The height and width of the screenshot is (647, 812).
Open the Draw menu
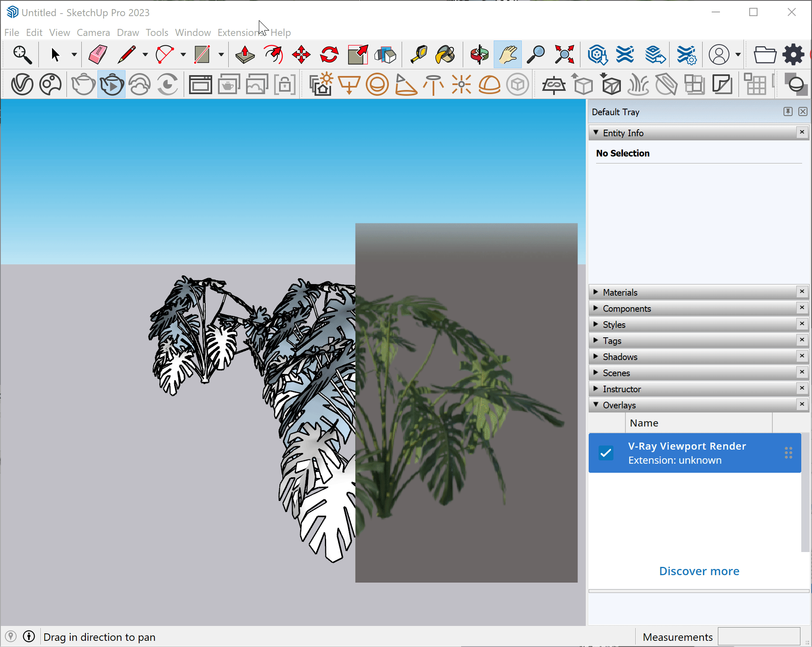pyautogui.click(x=128, y=32)
